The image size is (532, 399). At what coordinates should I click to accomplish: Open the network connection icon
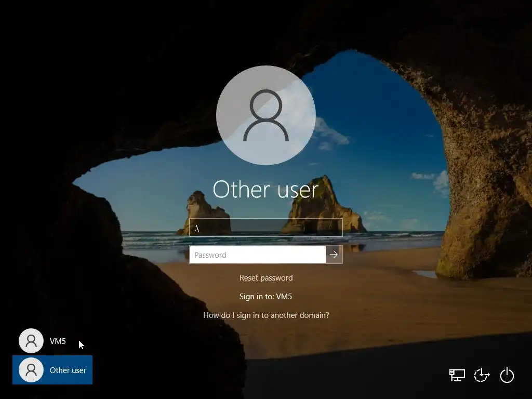457,375
